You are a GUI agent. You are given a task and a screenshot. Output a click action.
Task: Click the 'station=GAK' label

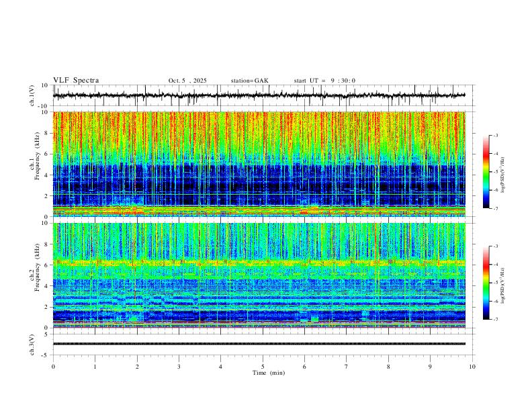(249, 81)
